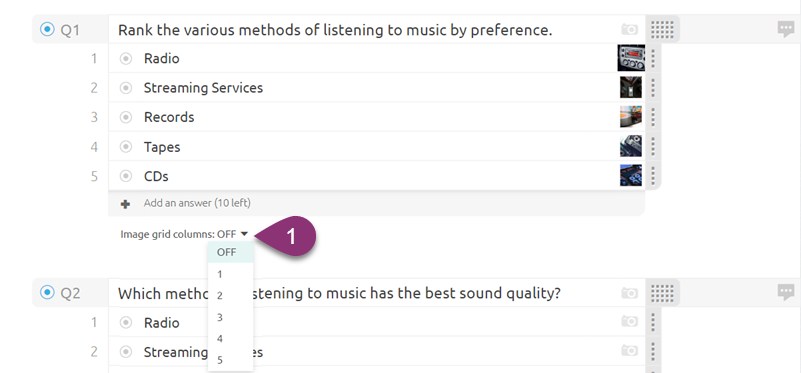Expand the Image grid columns dropdown arrow
801x373 pixels.
point(244,234)
